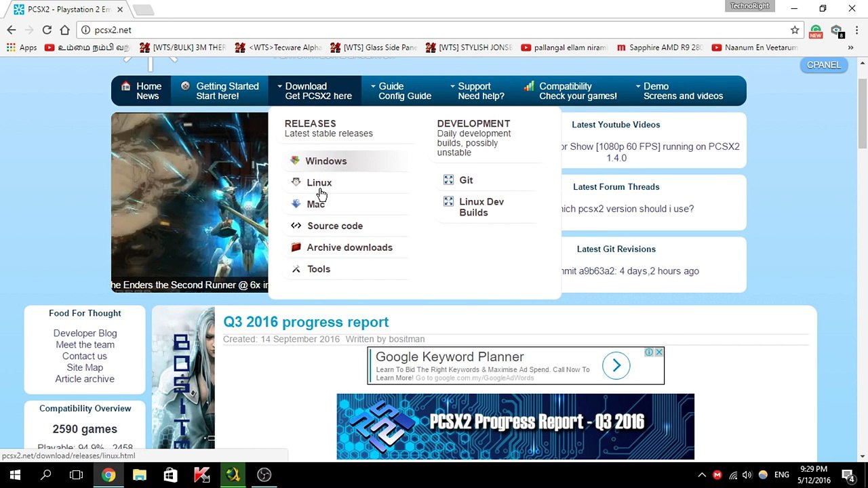Click the address bar showing pcsx2.net
Image resolution: width=868 pixels, height=488 pixels.
click(434, 30)
